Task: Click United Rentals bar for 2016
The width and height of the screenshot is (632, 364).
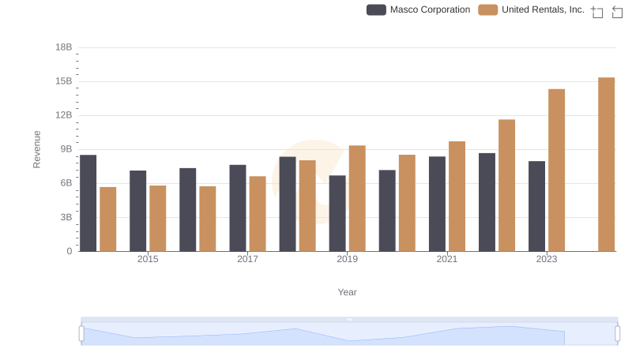Action: click(208, 219)
